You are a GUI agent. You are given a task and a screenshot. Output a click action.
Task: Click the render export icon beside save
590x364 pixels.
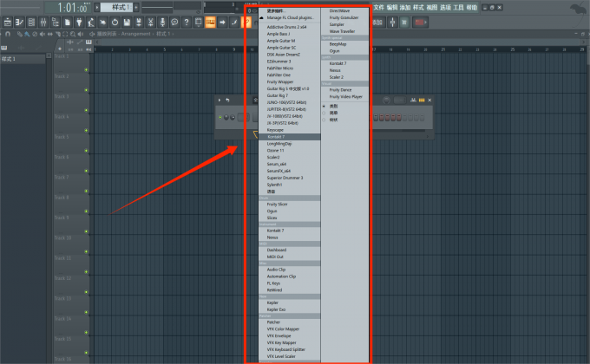(x=139, y=23)
